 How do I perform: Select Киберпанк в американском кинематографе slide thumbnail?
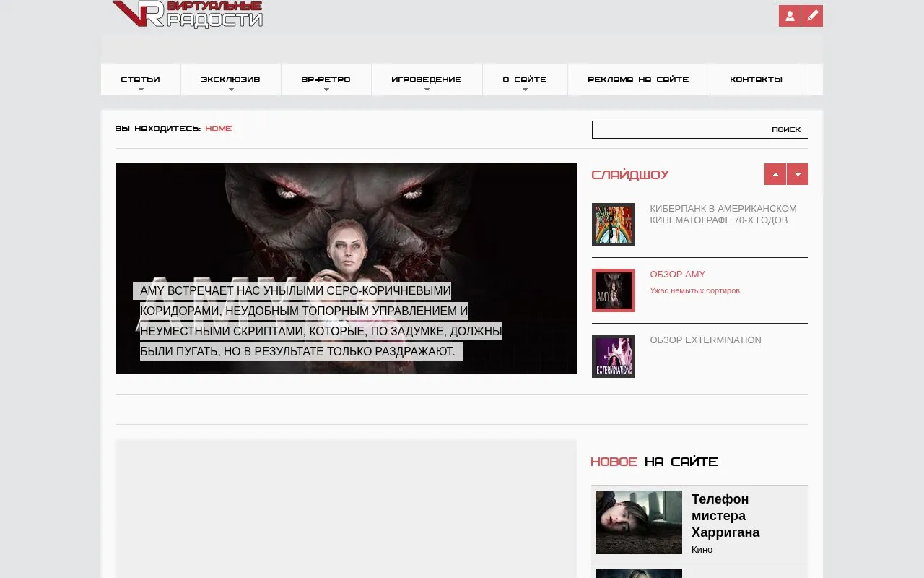point(614,225)
